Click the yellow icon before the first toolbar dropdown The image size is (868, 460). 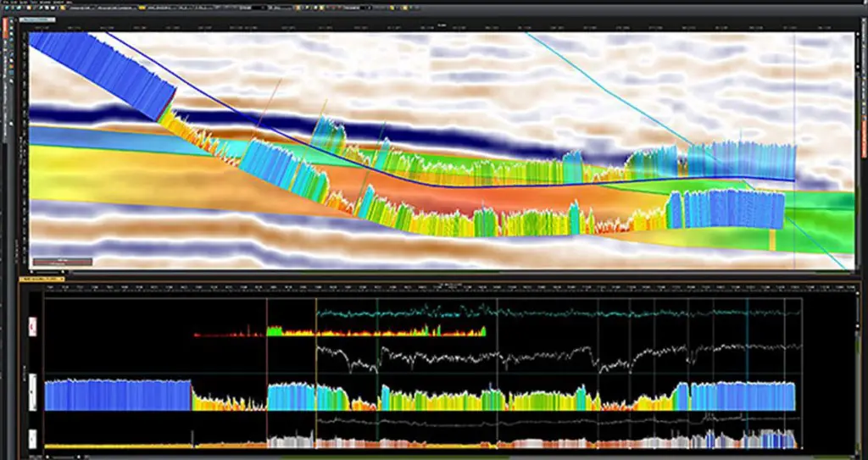[x=63, y=8]
